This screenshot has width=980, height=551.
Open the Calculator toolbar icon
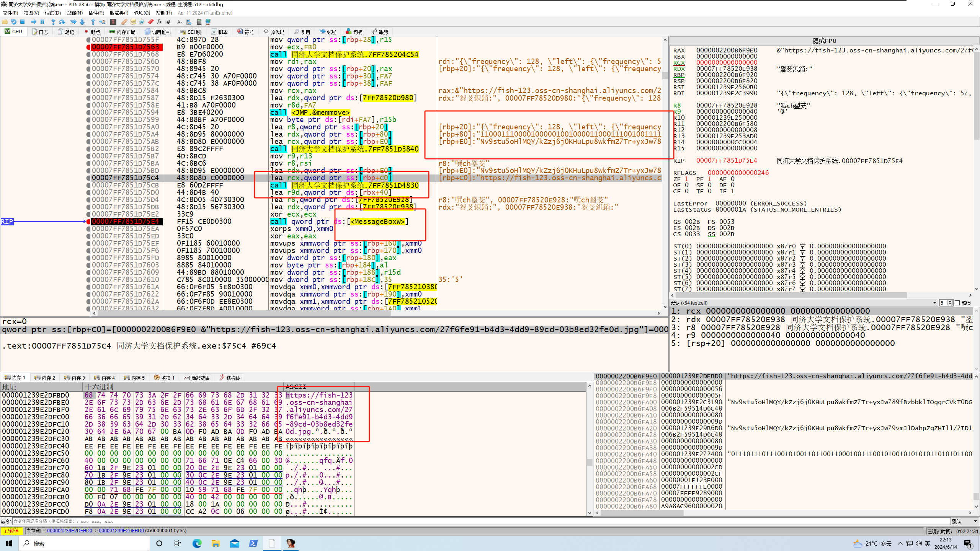coord(199,22)
